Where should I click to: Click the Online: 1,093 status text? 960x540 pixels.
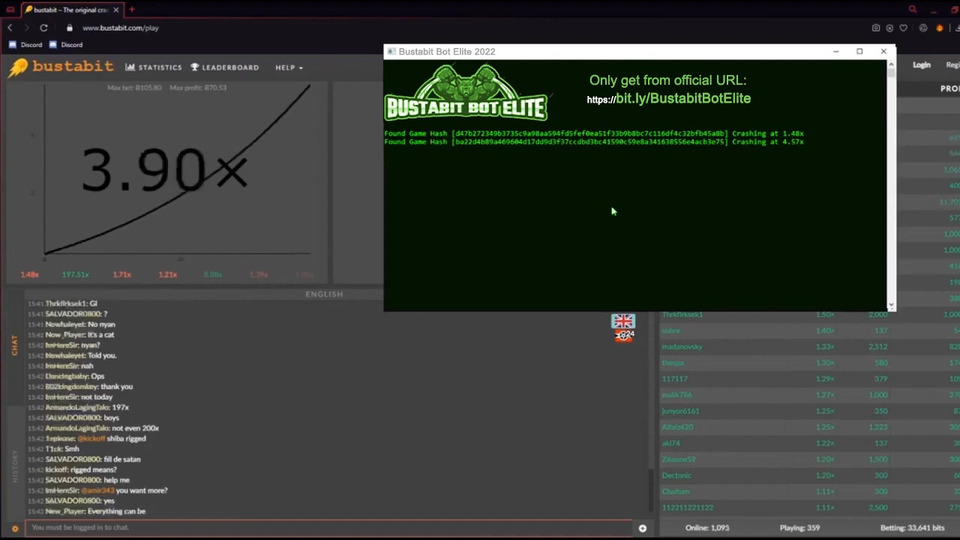(707, 528)
